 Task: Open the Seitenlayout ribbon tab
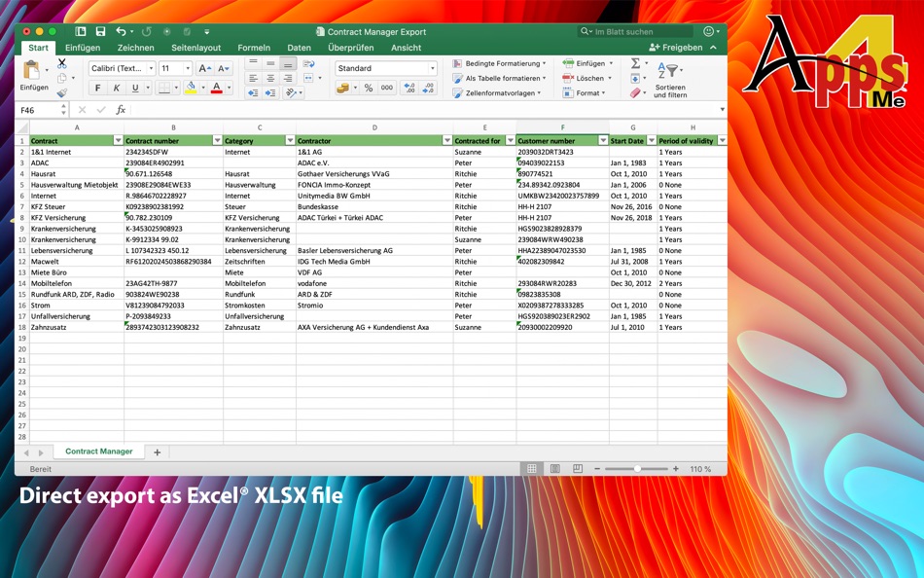pos(196,48)
